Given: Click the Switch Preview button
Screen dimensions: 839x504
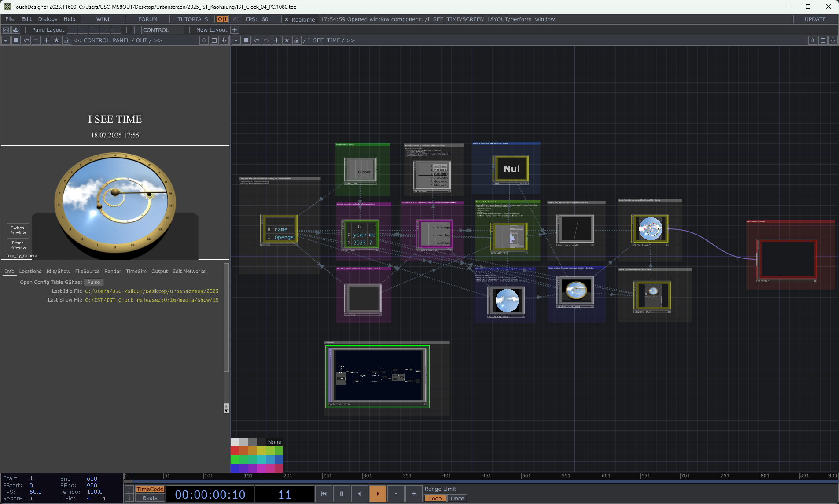Looking at the screenshot, I should point(18,230).
